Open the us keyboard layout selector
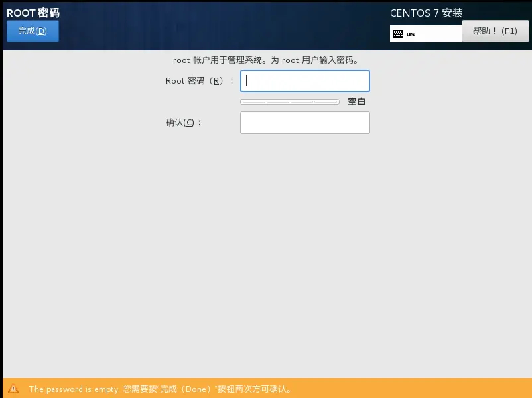Screen dimensions: 532x398 click(x=425, y=34)
